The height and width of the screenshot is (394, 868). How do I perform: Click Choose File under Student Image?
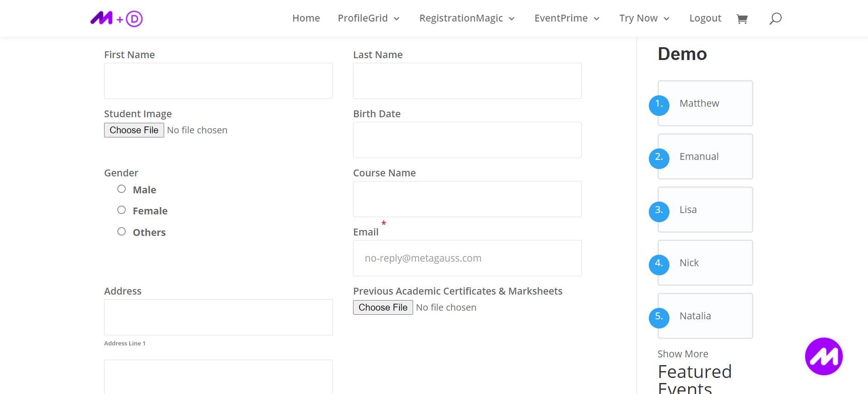pyautogui.click(x=134, y=130)
